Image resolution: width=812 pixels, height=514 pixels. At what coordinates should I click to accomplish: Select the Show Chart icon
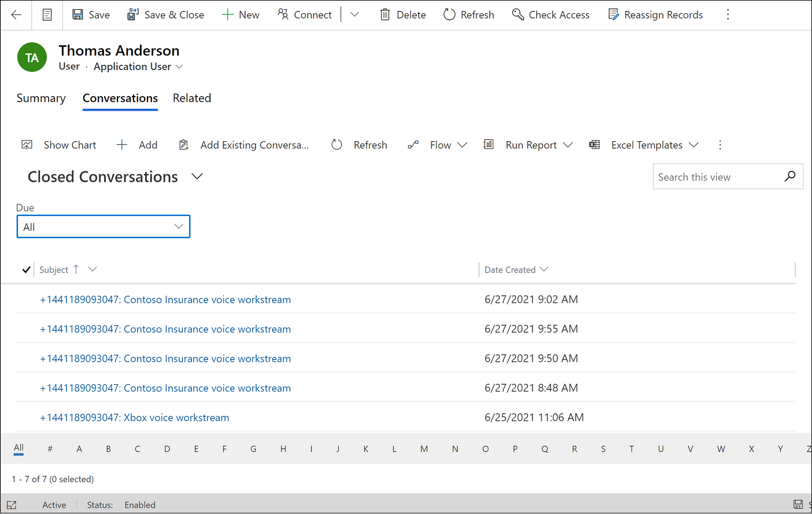coord(27,145)
